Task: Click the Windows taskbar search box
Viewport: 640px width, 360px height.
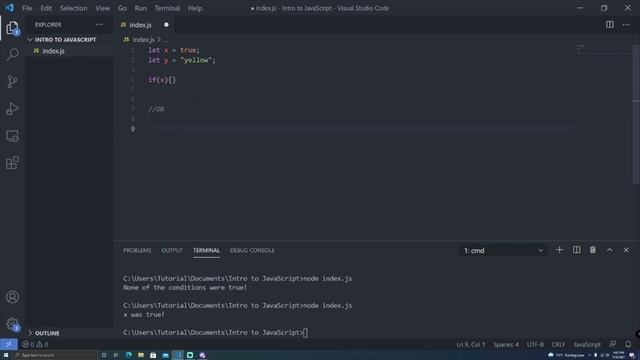Action: click(55, 356)
